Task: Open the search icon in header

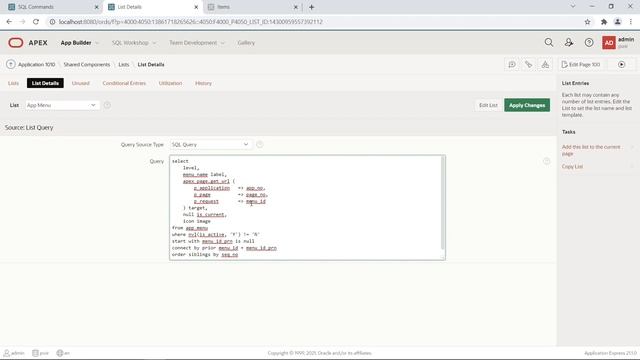Action: click(x=549, y=42)
